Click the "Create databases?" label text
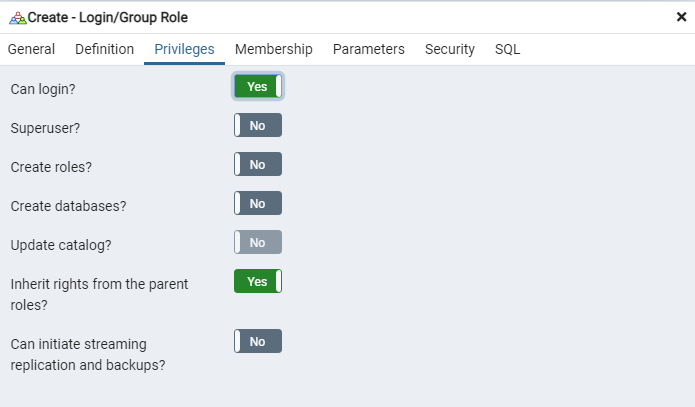 coord(68,206)
